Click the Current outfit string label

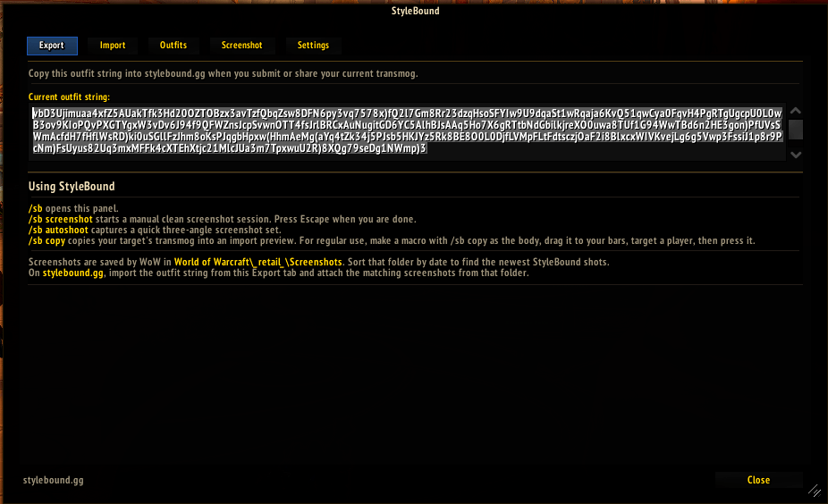(x=69, y=97)
